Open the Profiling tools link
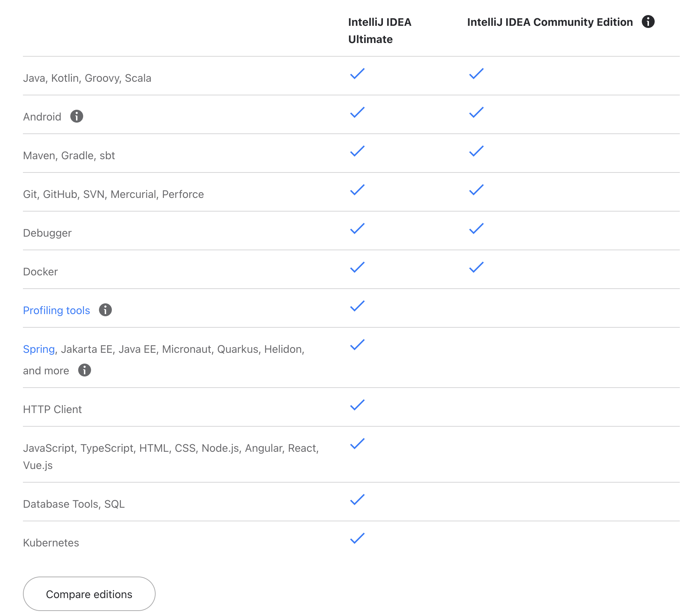This screenshot has height=616, width=697. point(56,310)
